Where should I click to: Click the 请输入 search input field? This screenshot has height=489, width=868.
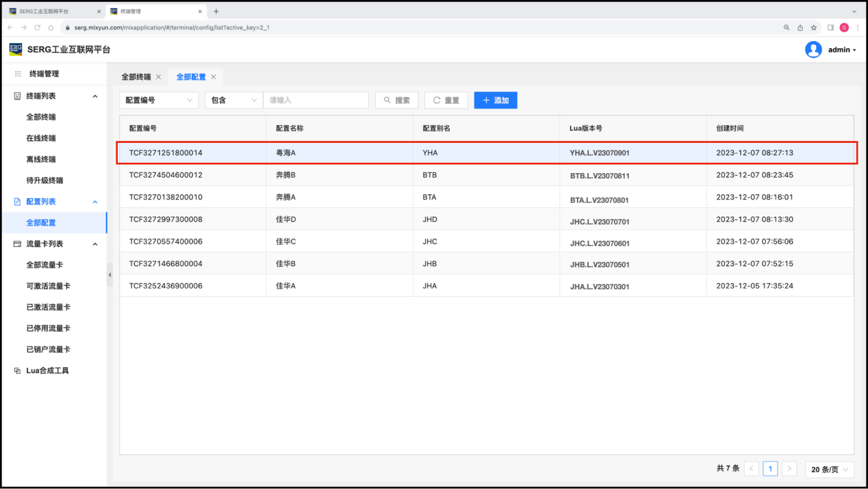point(316,100)
